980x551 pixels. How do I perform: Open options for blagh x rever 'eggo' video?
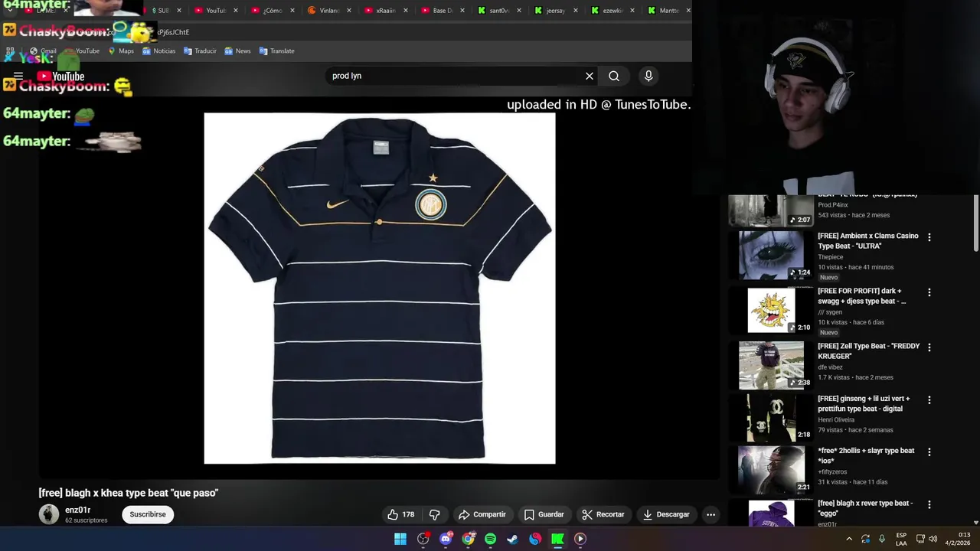click(x=929, y=505)
